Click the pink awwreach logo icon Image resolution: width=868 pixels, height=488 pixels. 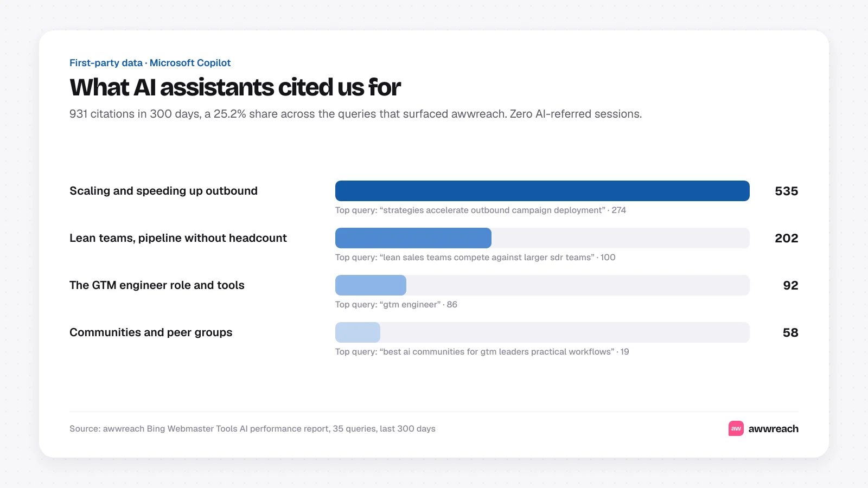(x=736, y=428)
